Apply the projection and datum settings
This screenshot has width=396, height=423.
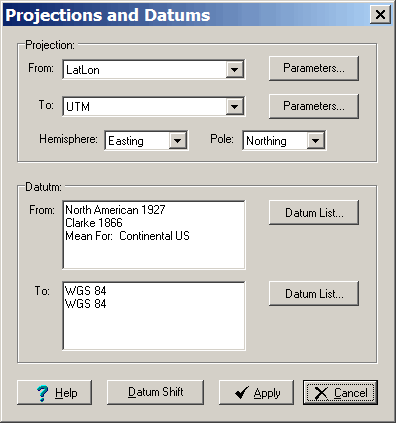(256, 392)
